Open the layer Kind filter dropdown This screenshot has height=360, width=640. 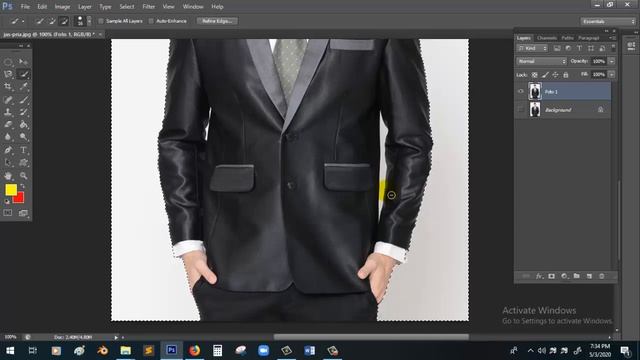tap(532, 48)
